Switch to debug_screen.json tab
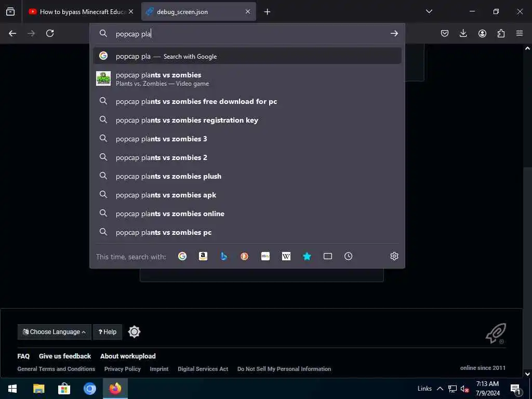This screenshot has height=399, width=532. [x=198, y=11]
